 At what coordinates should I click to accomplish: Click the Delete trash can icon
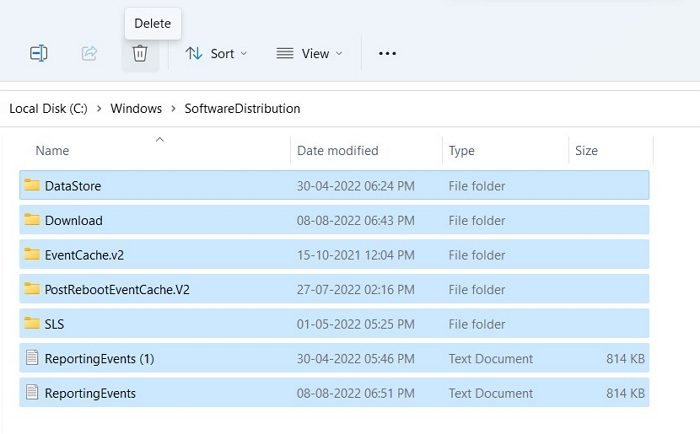[140, 54]
